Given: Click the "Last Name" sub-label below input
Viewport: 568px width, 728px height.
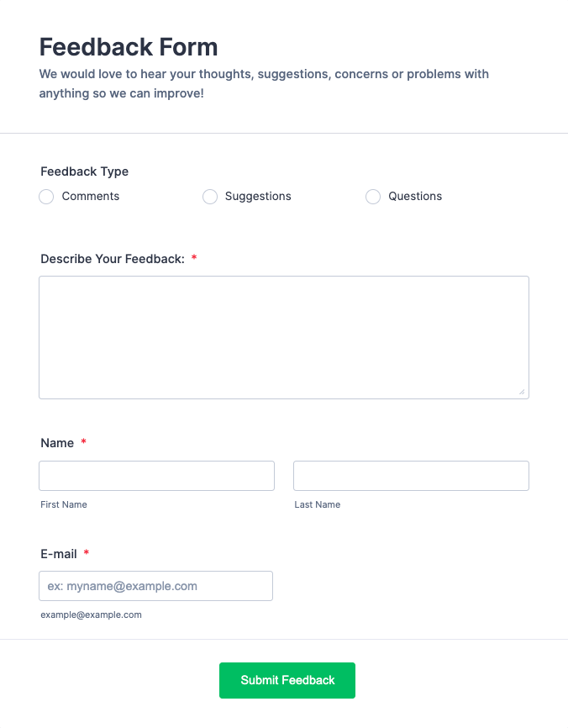Looking at the screenshot, I should pos(318,505).
